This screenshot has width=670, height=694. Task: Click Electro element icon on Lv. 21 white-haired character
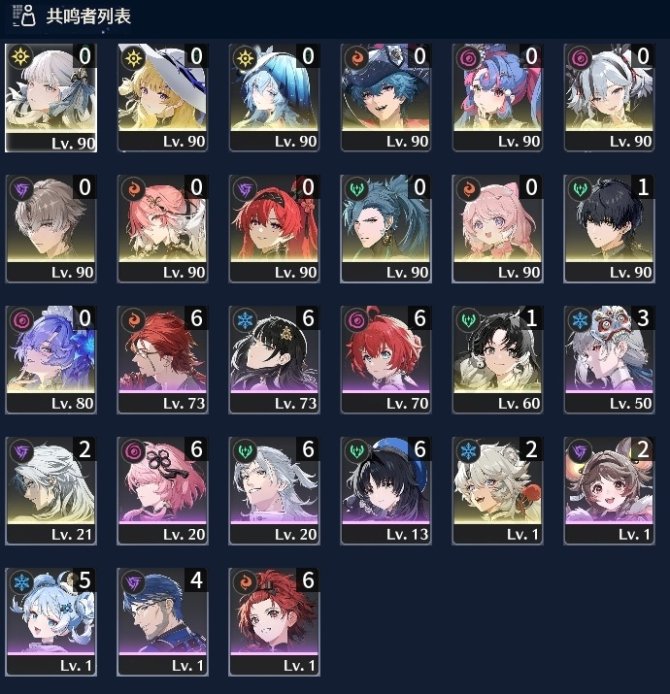click(x=22, y=451)
